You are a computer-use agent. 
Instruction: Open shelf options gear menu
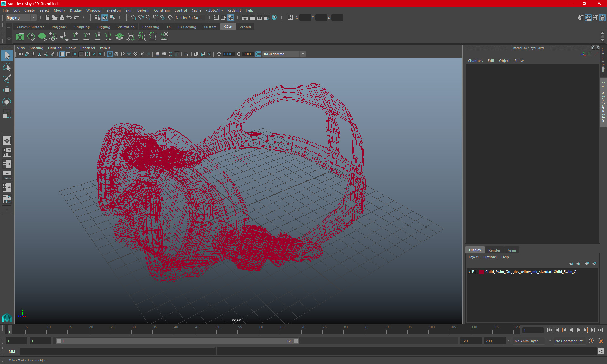pos(9,39)
